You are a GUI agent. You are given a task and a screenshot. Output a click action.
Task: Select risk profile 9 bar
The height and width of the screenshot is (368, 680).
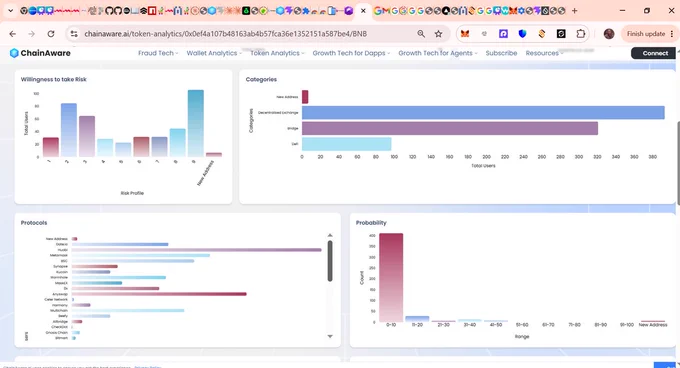click(196, 123)
